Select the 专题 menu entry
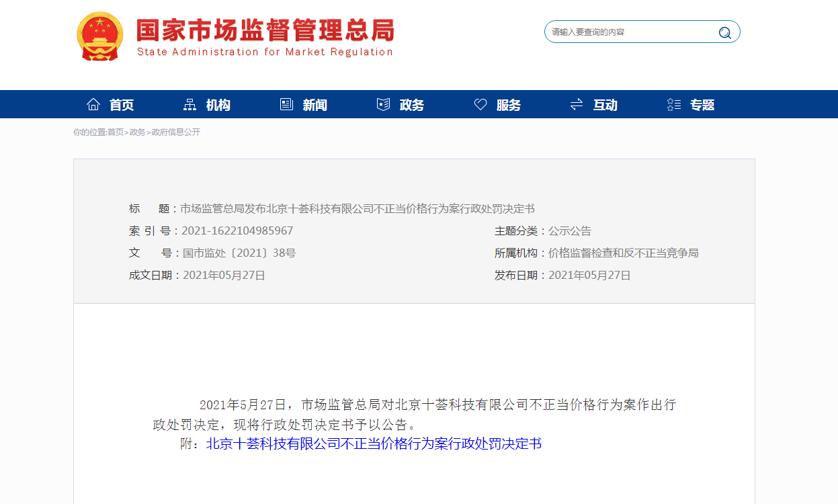Screen dimensions: 838x504 point(702,104)
